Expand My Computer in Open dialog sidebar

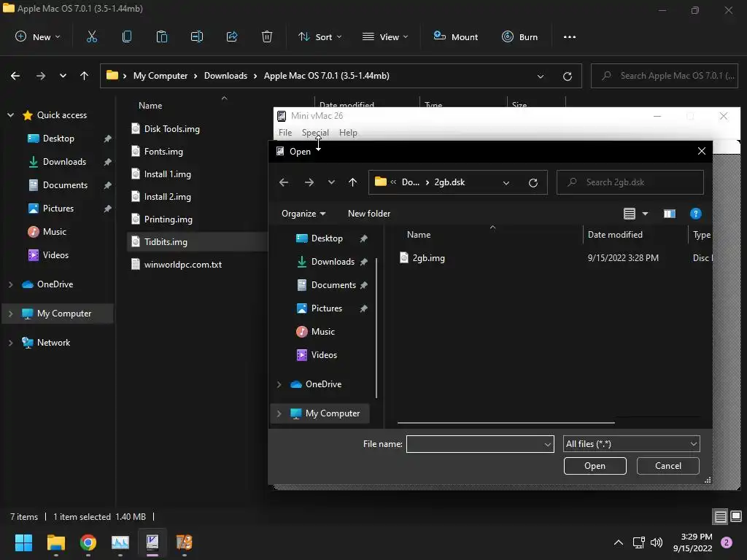[279, 414]
